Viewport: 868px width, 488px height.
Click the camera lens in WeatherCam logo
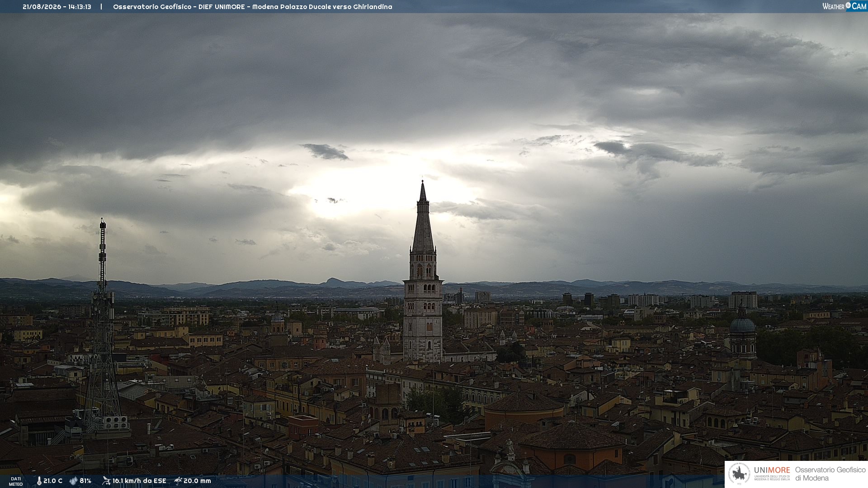coord(848,5)
